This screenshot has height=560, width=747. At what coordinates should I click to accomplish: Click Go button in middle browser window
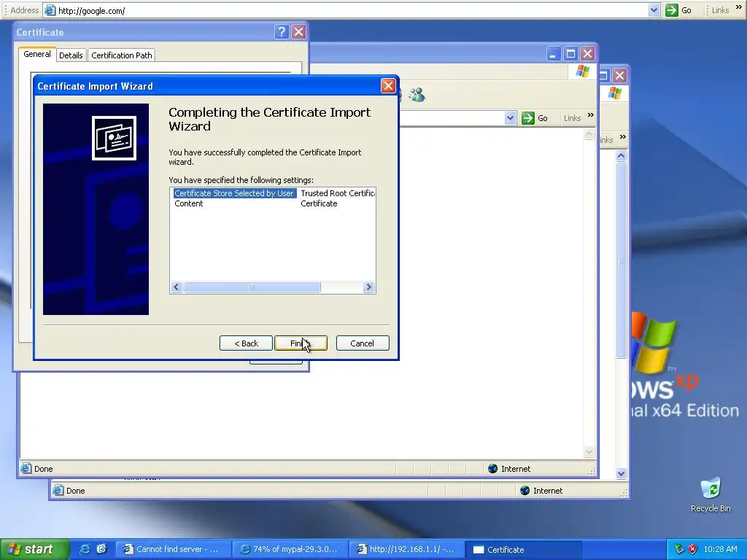click(535, 118)
